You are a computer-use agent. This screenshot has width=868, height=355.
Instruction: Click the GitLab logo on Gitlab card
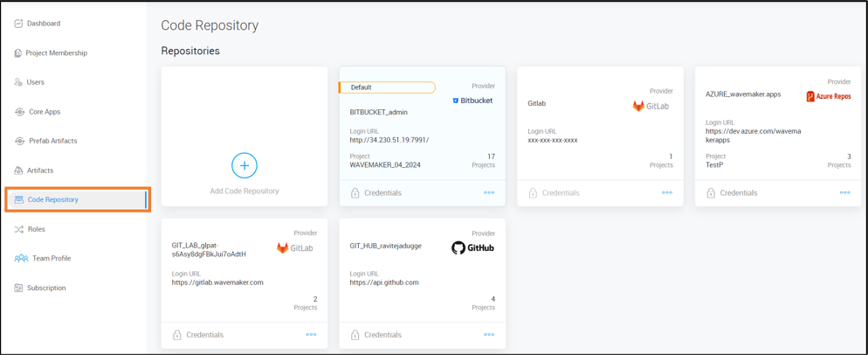pos(651,106)
